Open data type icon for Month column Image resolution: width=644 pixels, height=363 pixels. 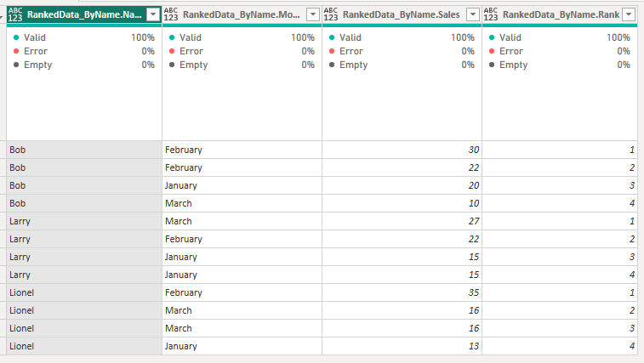pyautogui.click(x=170, y=14)
